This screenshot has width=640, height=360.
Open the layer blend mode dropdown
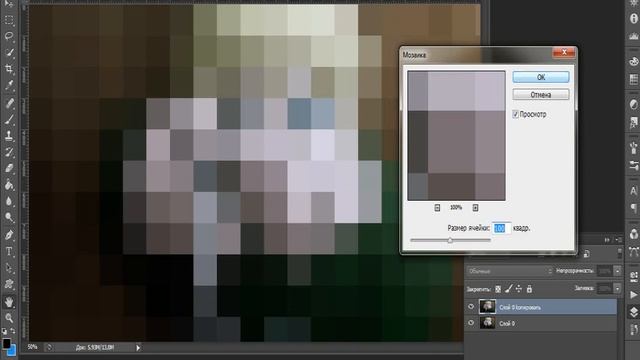click(x=510, y=271)
